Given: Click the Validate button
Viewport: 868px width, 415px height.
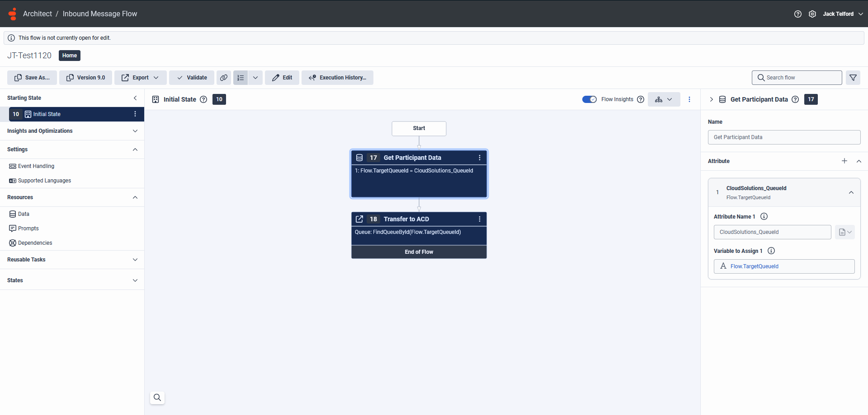Looking at the screenshot, I should click(x=191, y=77).
